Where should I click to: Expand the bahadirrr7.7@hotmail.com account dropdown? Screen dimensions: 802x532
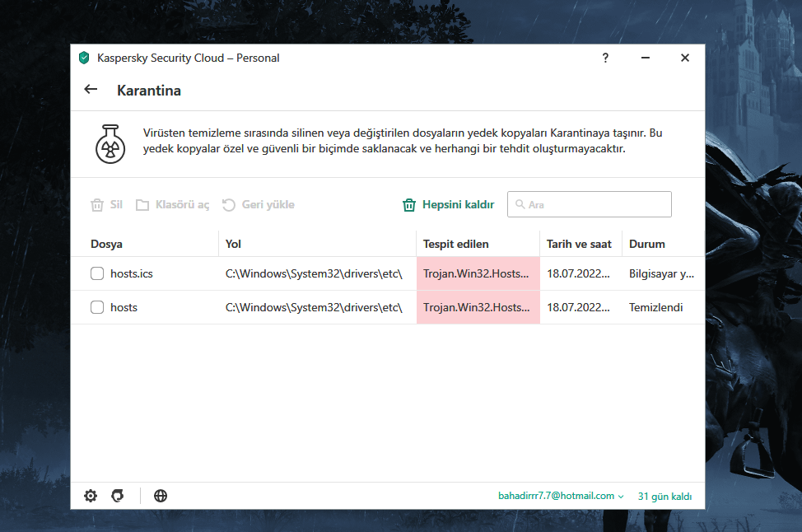click(561, 496)
